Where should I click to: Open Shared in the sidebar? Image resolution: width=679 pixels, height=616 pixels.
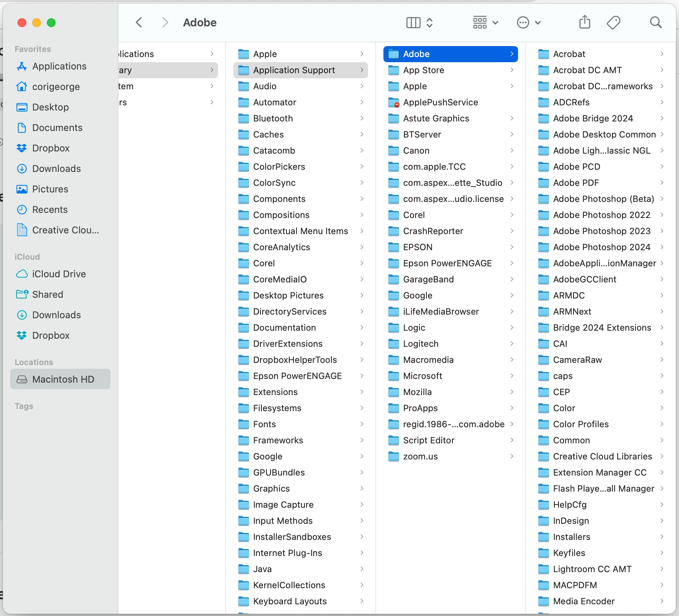click(x=60, y=294)
